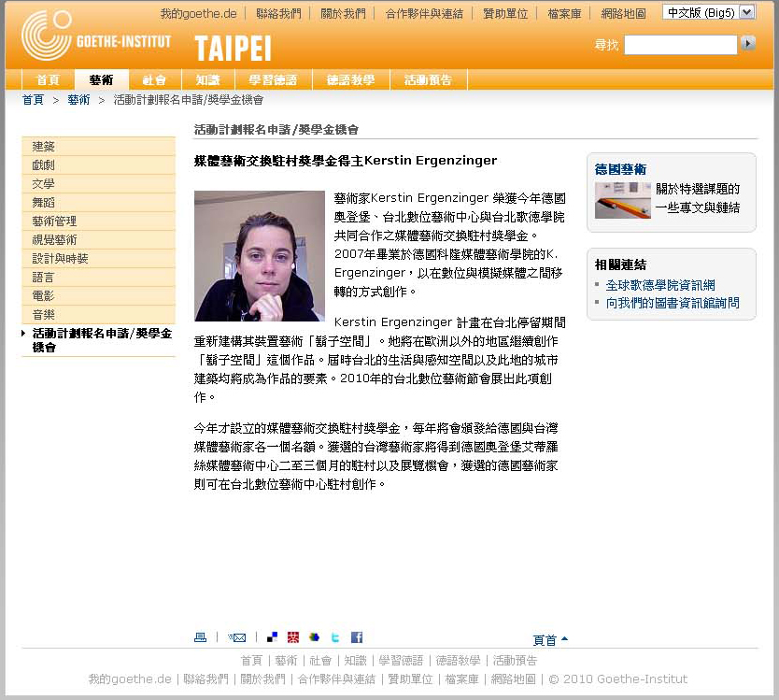Click footer 網路地圖 link
The height and width of the screenshot is (700, 779).
coord(514,679)
